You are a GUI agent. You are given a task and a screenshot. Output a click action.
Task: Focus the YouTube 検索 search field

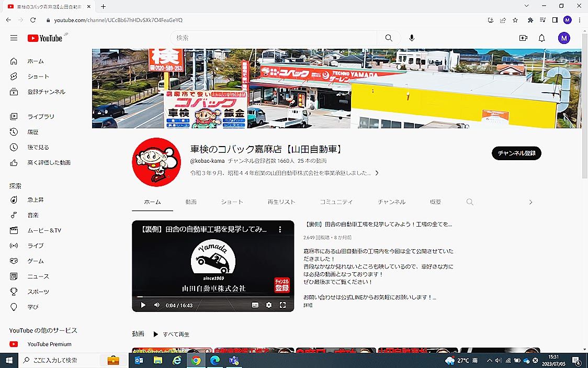tap(274, 38)
